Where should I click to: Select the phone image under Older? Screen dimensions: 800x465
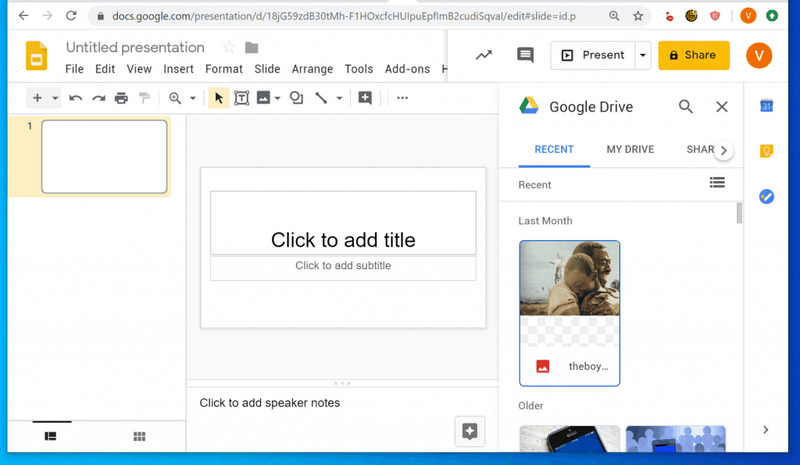[x=569, y=438]
